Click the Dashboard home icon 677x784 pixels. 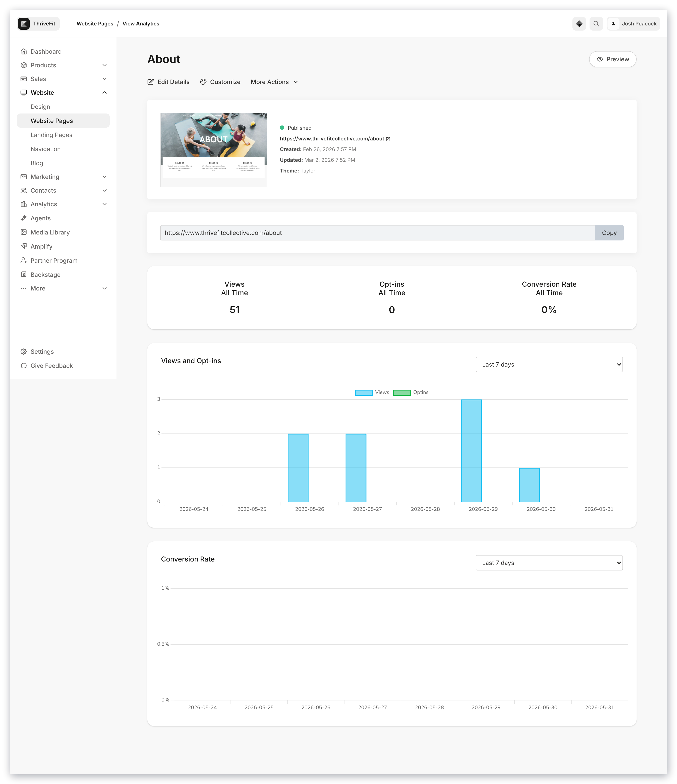coord(24,52)
